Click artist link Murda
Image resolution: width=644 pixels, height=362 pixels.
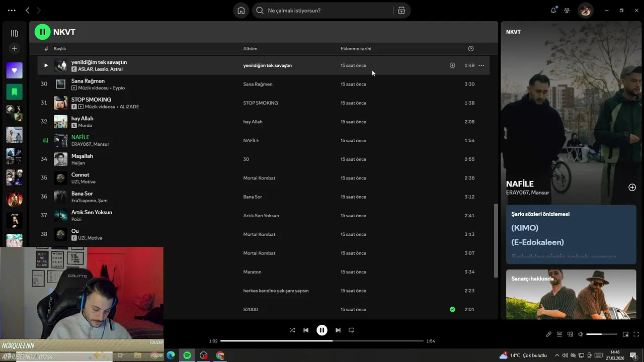coord(85,126)
